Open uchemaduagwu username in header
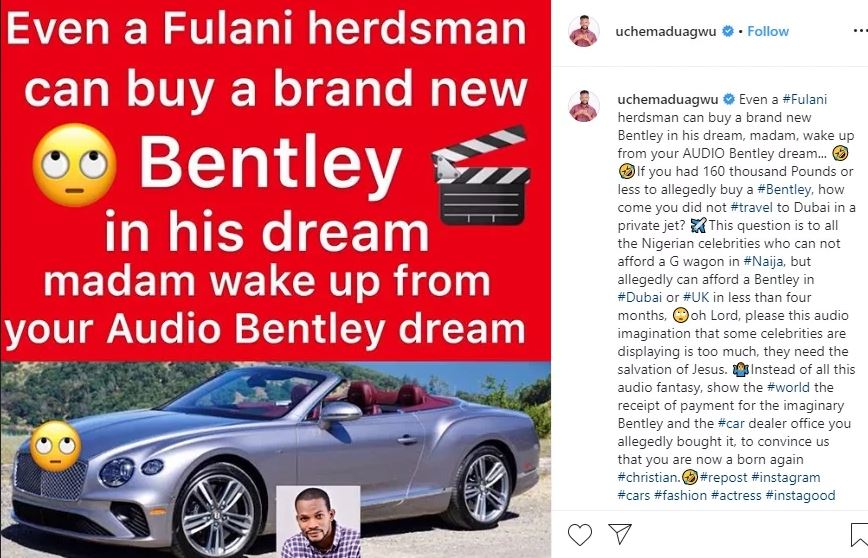 point(666,32)
